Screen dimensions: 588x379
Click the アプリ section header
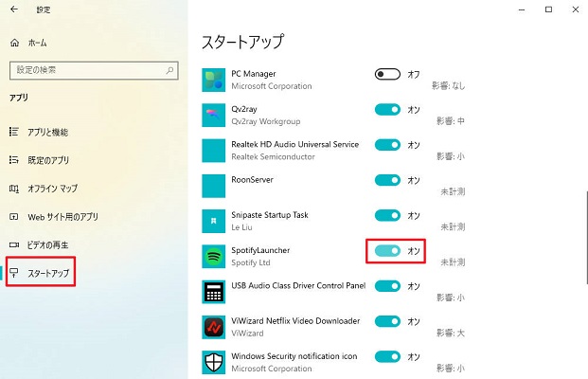tap(19, 98)
